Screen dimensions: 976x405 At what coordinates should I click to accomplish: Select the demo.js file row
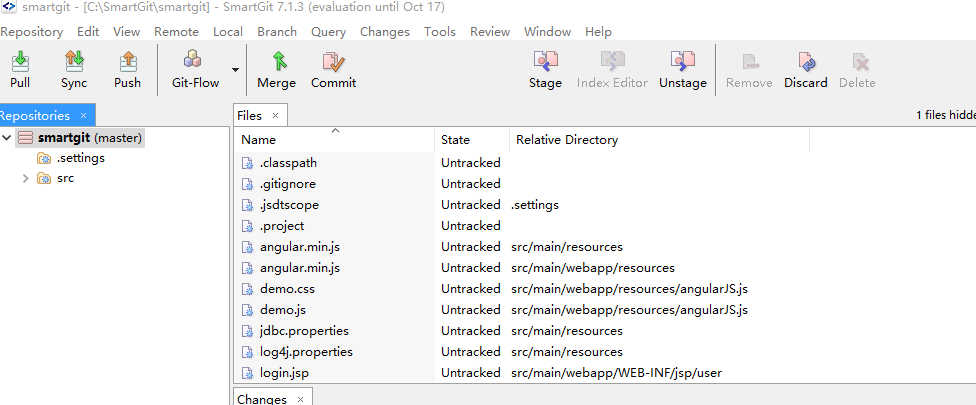(x=604, y=310)
